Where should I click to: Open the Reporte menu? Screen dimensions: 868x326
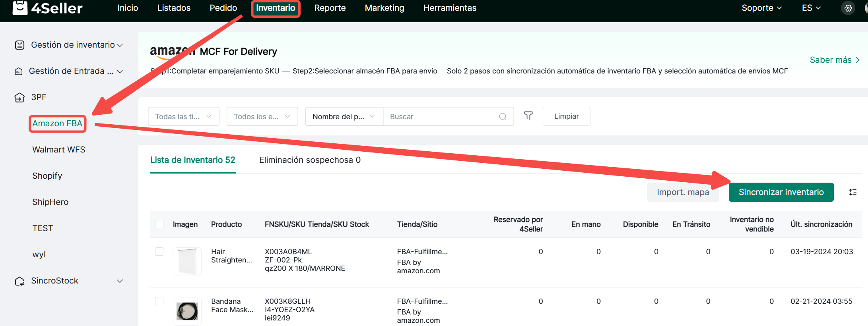330,8
